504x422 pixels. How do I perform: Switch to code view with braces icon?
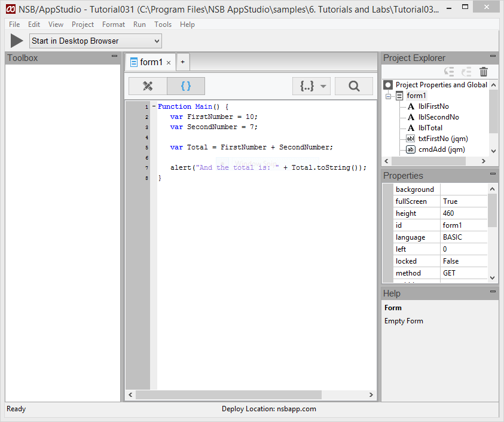(186, 86)
